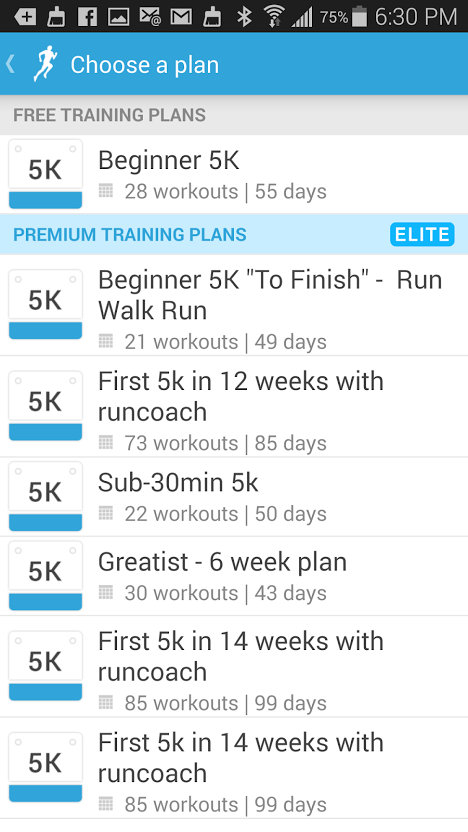
Task: Tap the Beginner 5K free plan badge icon
Action: coord(46,174)
